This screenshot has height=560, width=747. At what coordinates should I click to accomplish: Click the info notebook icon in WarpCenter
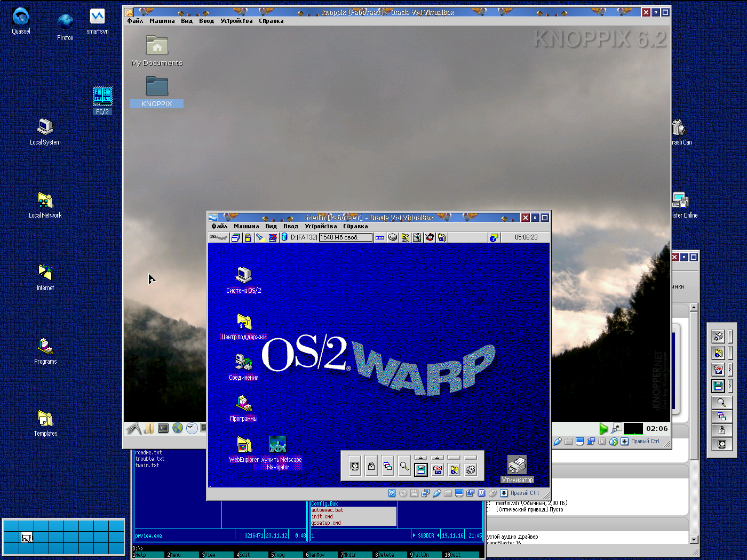[x=494, y=237]
